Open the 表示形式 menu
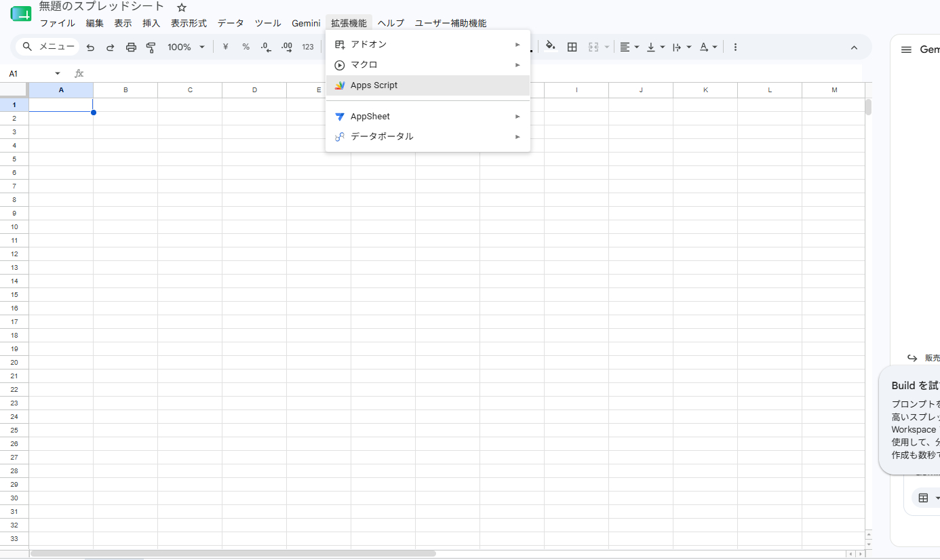This screenshot has height=560, width=940. tap(189, 23)
